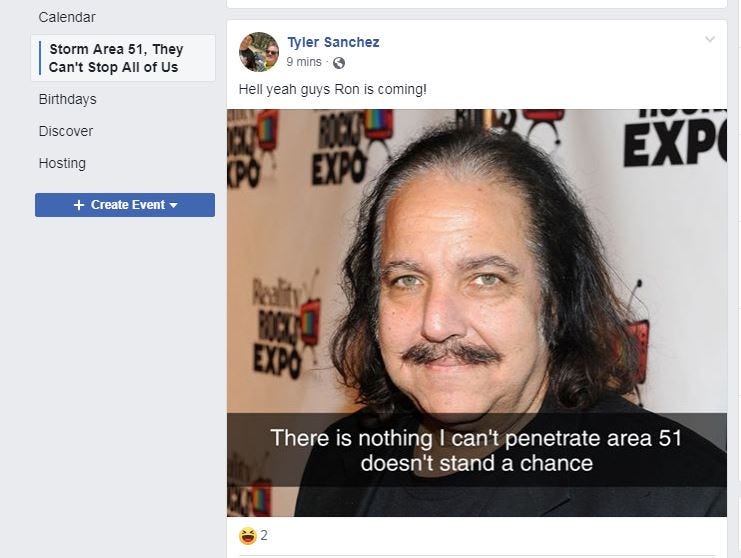Visit Tyler Sanchez's profile via name link
Screen dimensions: 741x558
point(333,42)
